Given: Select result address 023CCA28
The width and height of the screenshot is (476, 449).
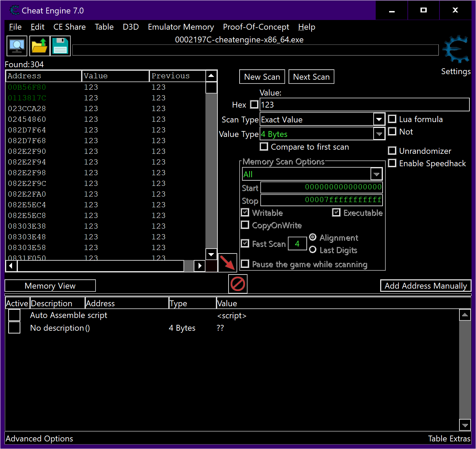Looking at the screenshot, I should [27, 109].
